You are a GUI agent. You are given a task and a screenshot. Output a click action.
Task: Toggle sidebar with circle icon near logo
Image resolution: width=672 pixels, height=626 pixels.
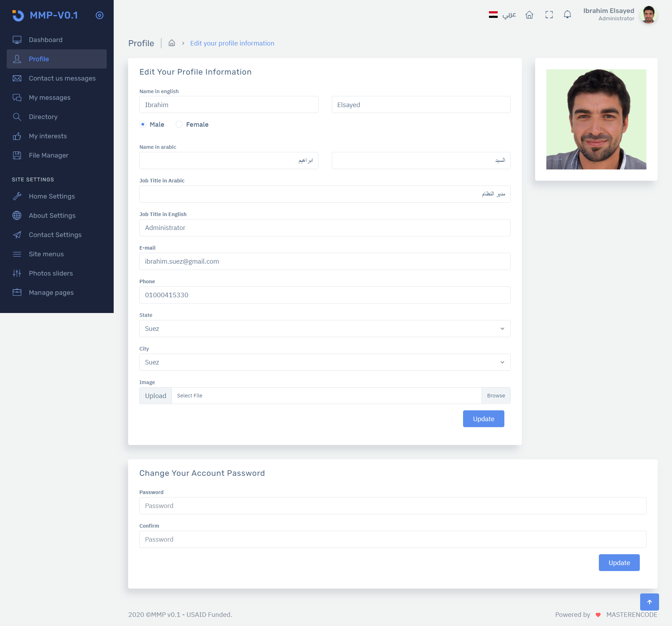(x=99, y=15)
